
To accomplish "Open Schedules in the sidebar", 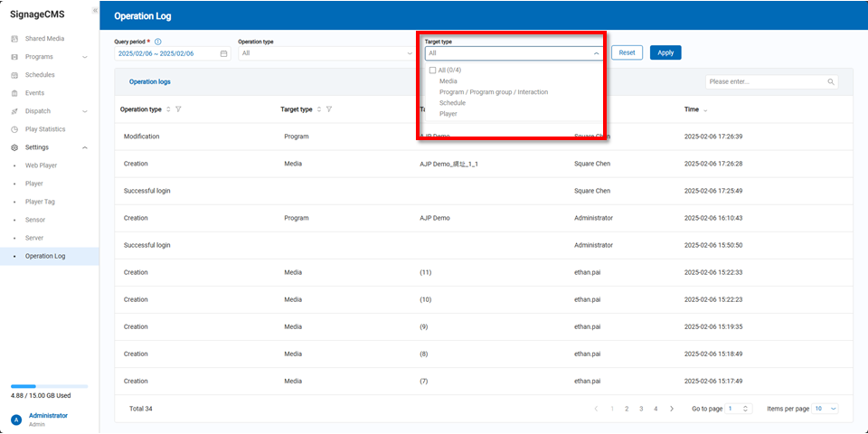I will coord(40,75).
